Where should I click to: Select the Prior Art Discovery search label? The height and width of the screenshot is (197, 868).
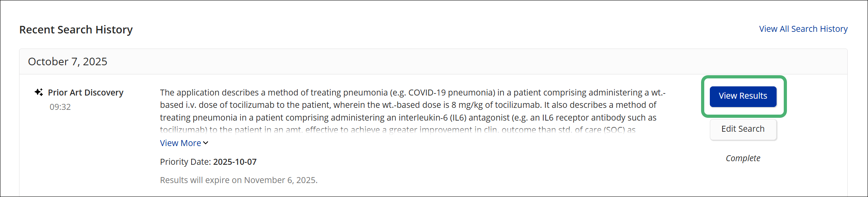[x=86, y=93]
